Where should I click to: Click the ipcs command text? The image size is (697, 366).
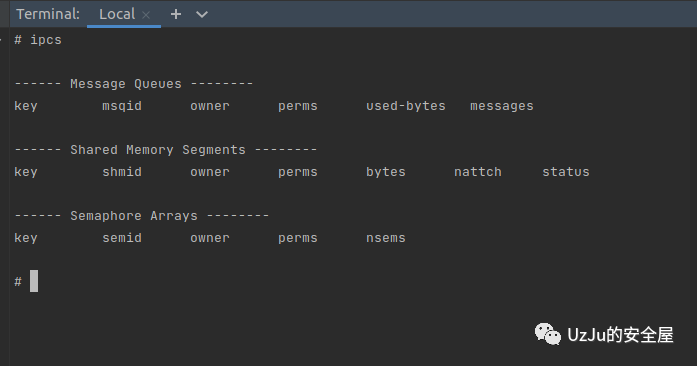(x=46, y=40)
